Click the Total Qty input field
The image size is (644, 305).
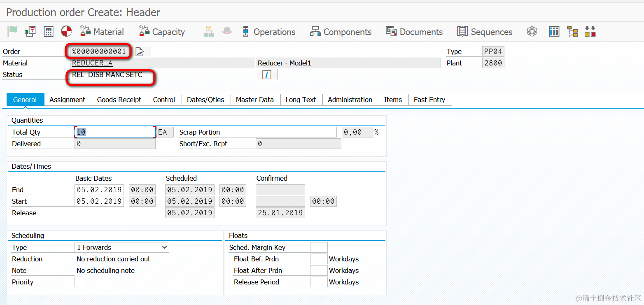[x=115, y=132]
